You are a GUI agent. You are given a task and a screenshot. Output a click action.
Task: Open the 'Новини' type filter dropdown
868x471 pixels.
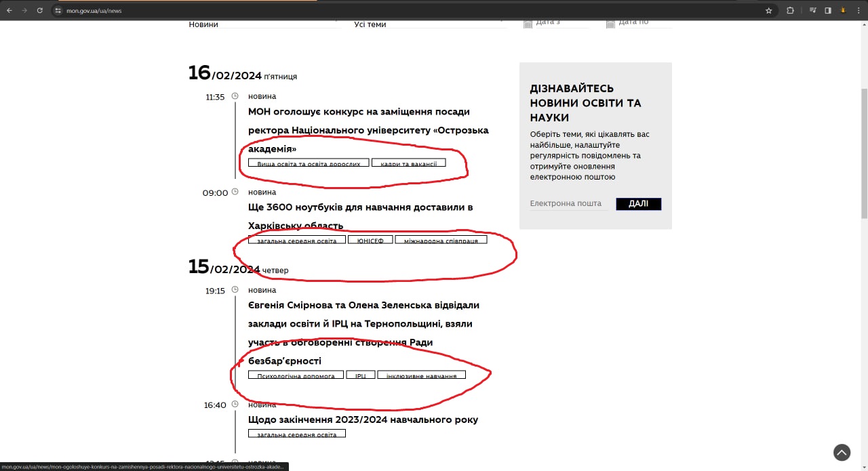tap(262, 24)
